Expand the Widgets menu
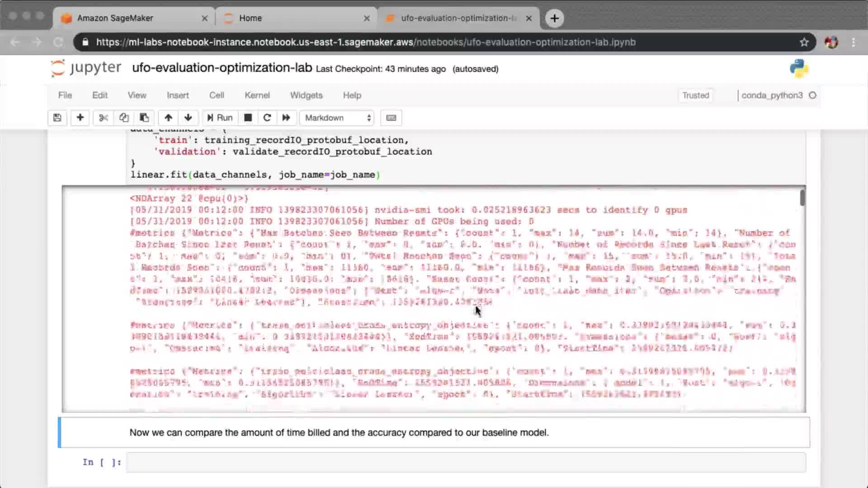The width and height of the screenshot is (868, 488). (x=306, y=95)
